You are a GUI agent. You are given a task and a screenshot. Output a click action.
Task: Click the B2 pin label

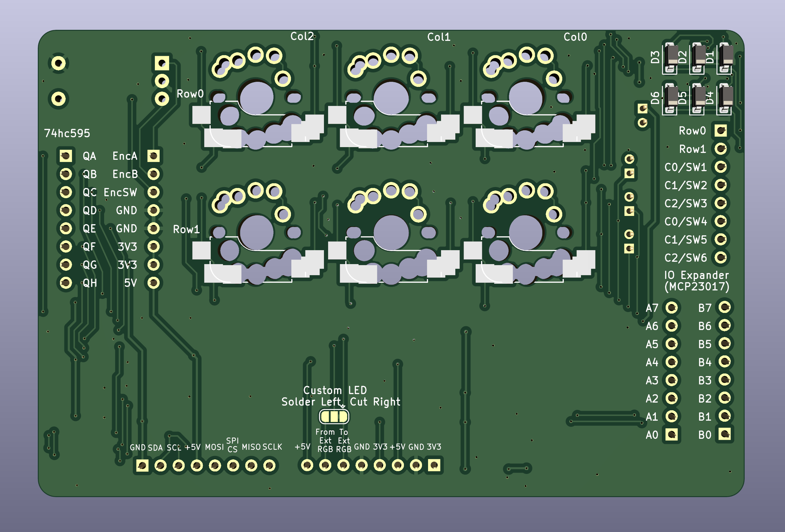705,399
